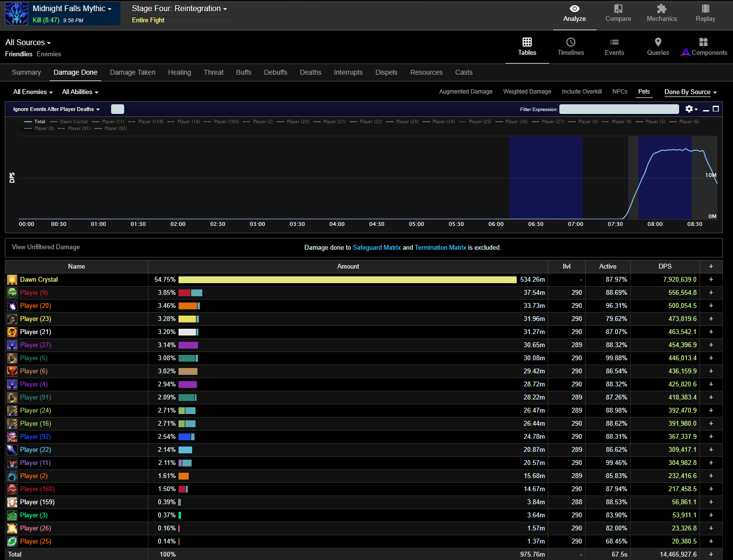
Task: Toggle Weighted Damage option
Action: (x=527, y=92)
